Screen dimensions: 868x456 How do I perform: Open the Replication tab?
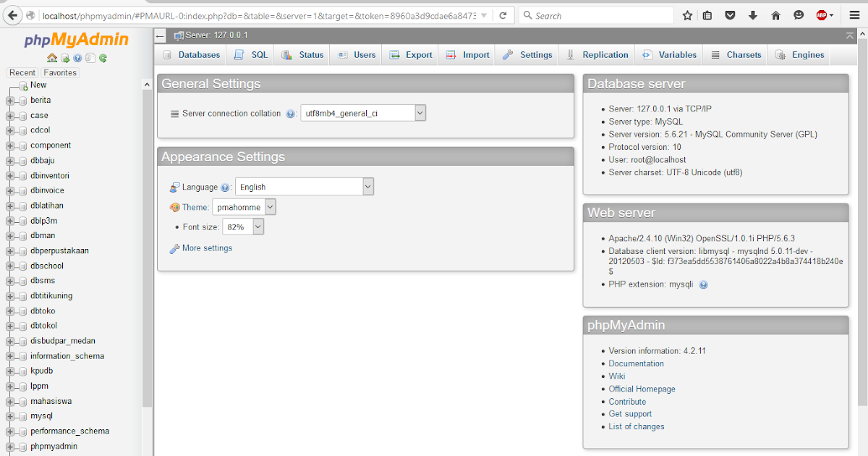[x=597, y=55]
